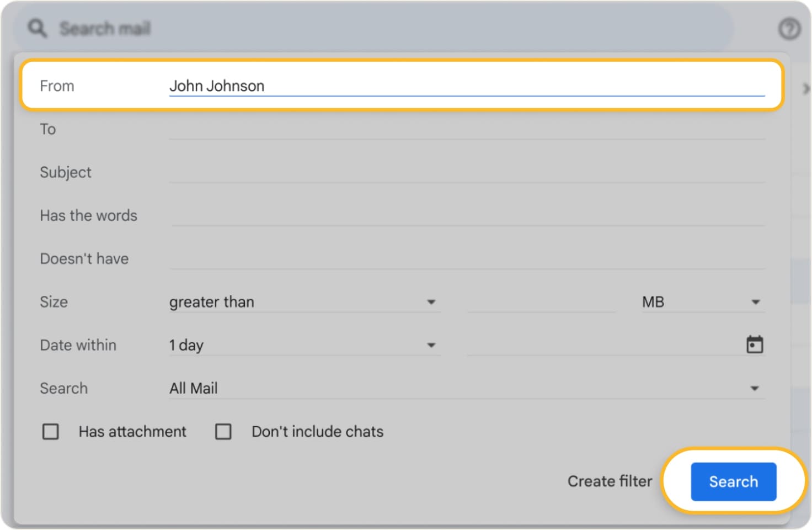Click the Create filter link
Image resolution: width=812 pixels, height=530 pixels.
[x=610, y=481]
